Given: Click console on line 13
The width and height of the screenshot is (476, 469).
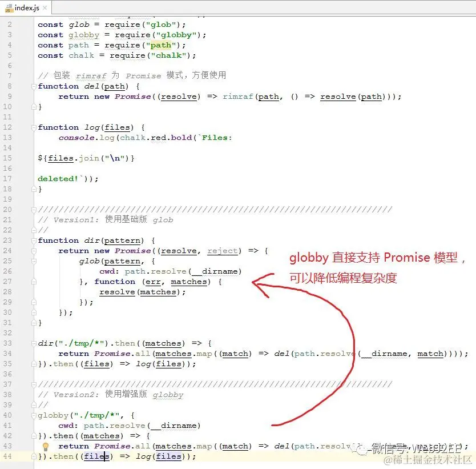Looking at the screenshot, I should tap(76, 138).
